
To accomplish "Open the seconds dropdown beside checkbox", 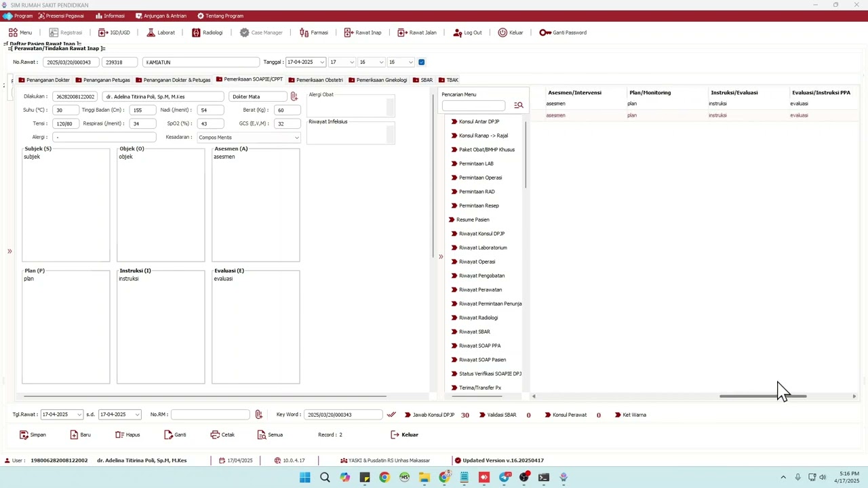I will tap(410, 62).
